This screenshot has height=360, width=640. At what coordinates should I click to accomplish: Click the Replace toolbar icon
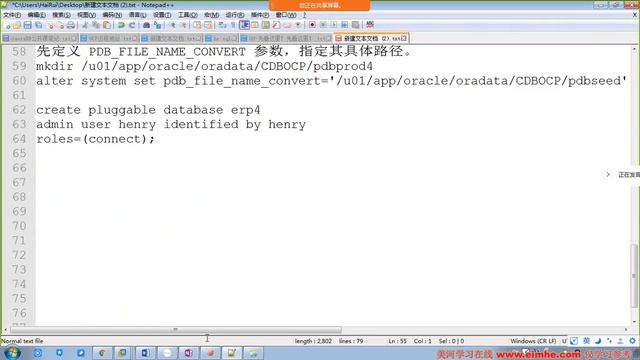click(x=157, y=25)
